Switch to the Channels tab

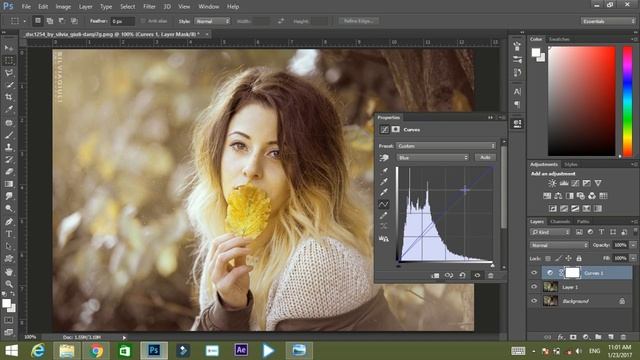click(x=560, y=222)
